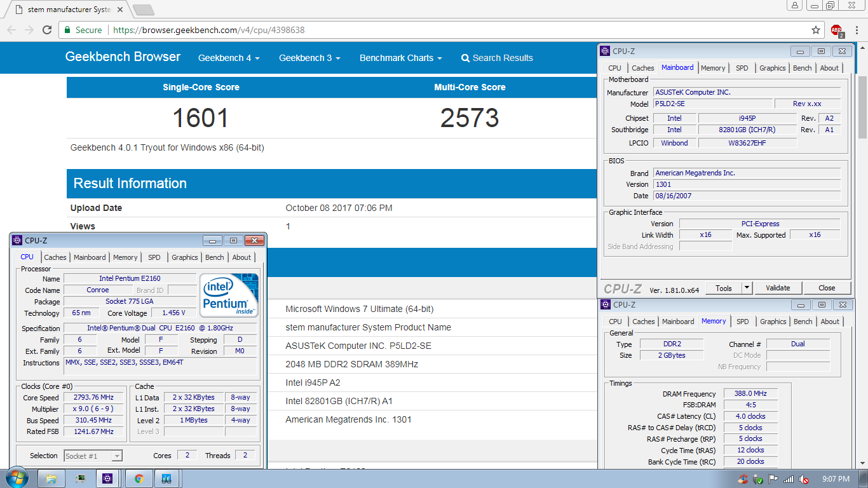Viewport: 868px width, 488px height.
Task: Select the BIOS Date 08/16/2007 field
Action: click(747, 196)
